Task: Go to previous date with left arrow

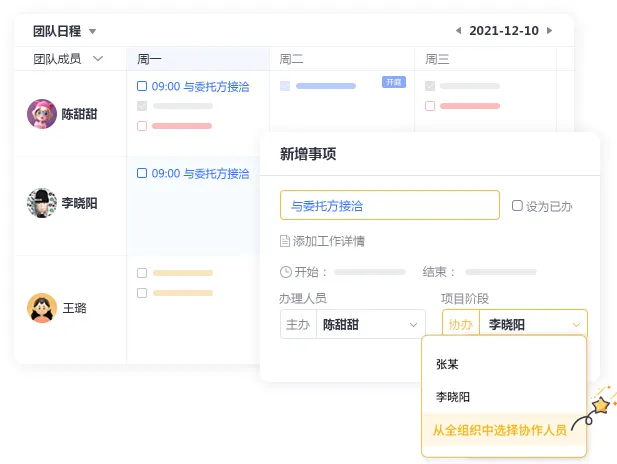Action: click(459, 31)
